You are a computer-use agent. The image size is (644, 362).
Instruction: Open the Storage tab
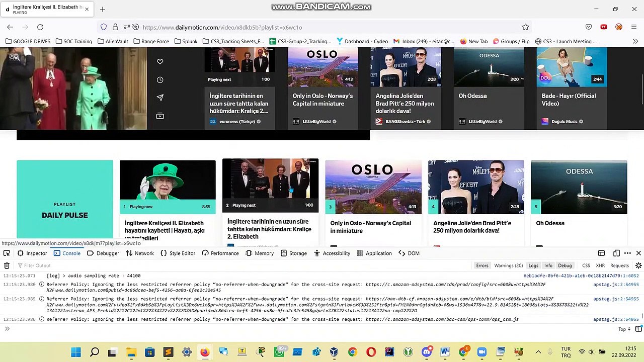294,253
